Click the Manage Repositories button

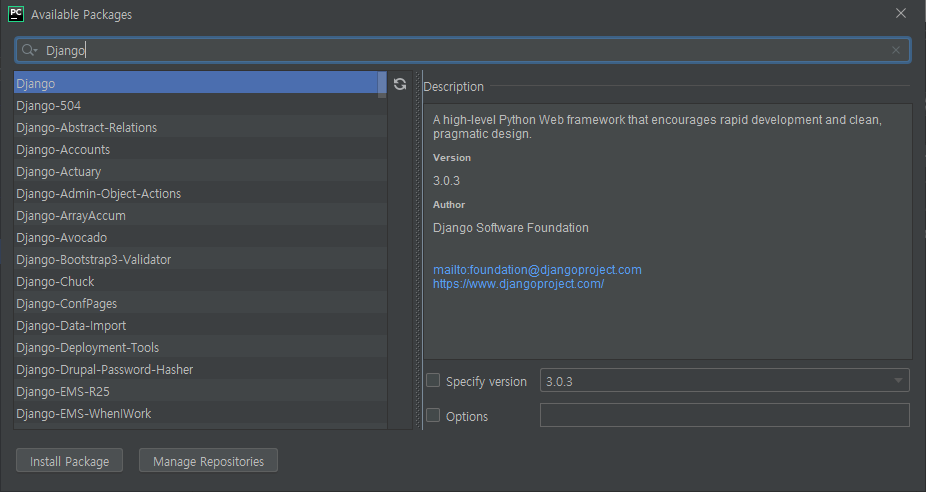(x=208, y=461)
